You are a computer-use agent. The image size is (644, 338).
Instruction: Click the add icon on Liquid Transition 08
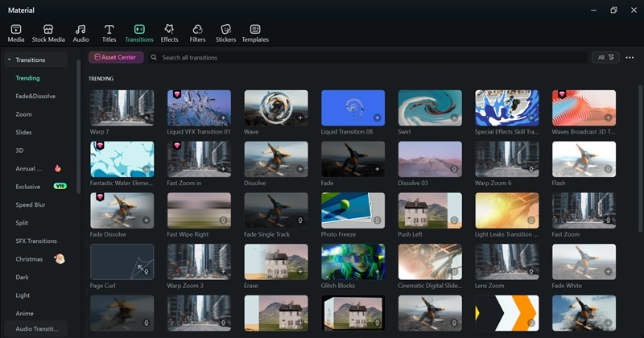[377, 117]
